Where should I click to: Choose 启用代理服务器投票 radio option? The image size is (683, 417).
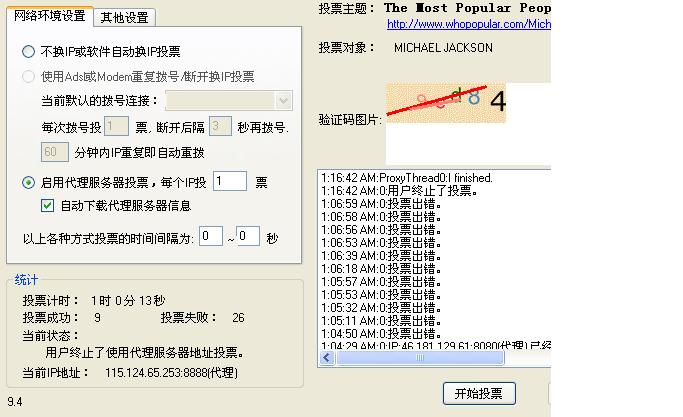click(28, 182)
